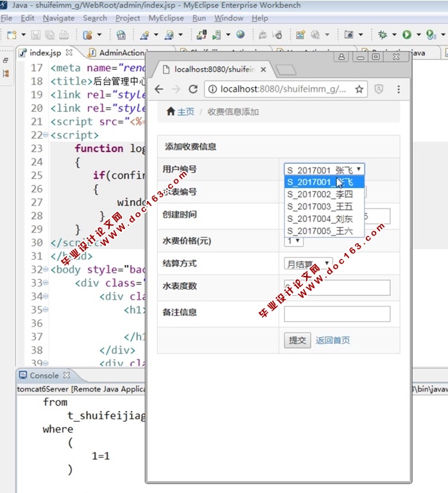Click the 2.0 web toolbar icon

[x=121, y=35]
